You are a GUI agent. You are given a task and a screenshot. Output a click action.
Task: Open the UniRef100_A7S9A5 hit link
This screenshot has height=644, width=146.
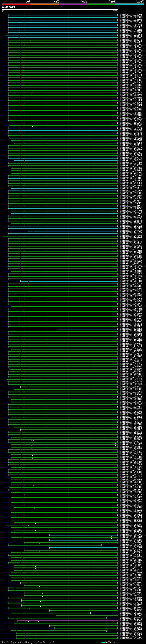(x=131, y=37)
